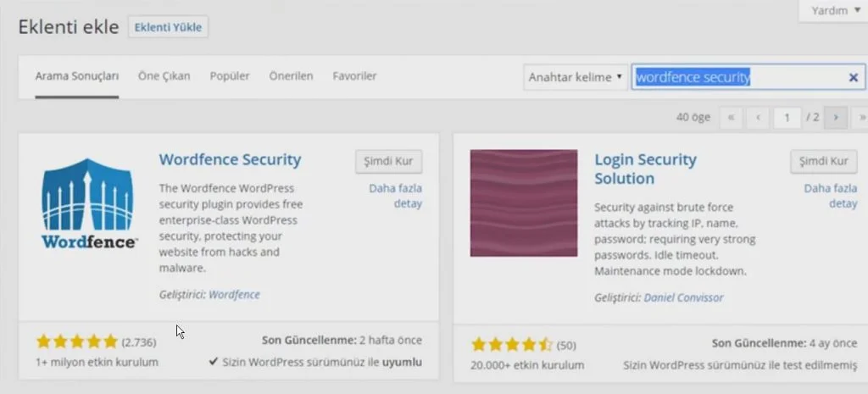
Task: Click the current page number box
Action: pos(787,118)
